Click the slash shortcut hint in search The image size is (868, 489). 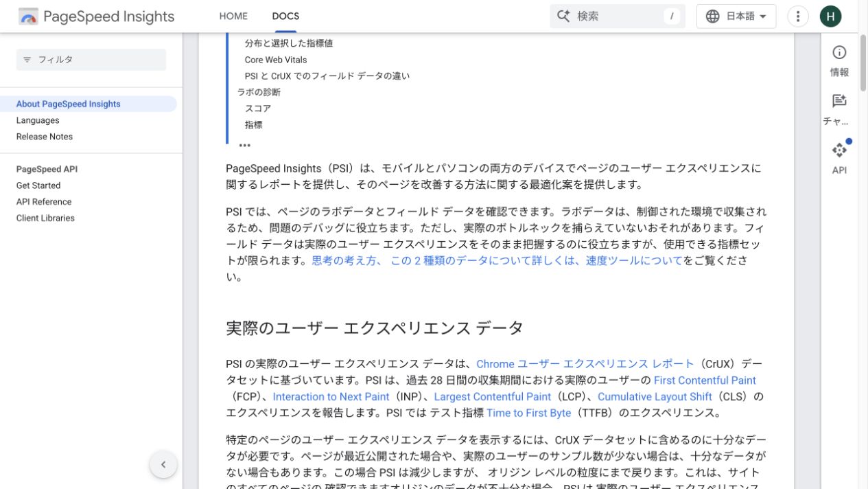coord(671,16)
